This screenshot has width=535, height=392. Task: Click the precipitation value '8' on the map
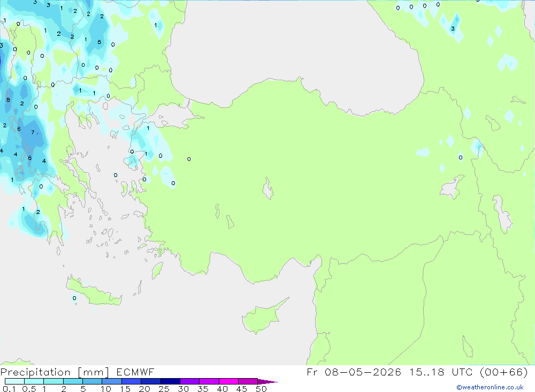[x=8, y=100]
